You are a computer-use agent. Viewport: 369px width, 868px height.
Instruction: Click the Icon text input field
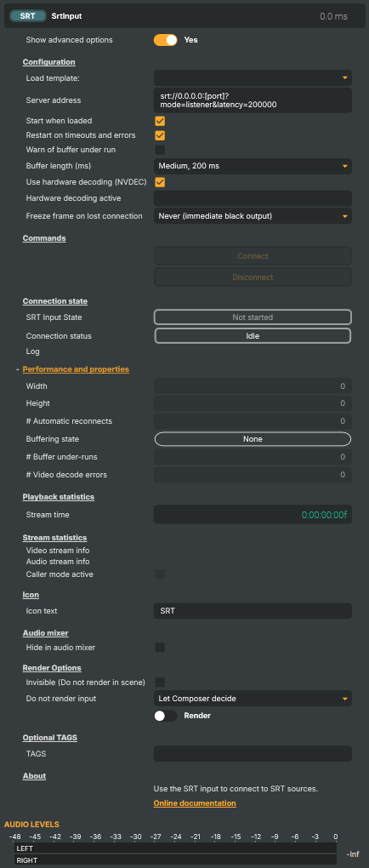(253, 611)
